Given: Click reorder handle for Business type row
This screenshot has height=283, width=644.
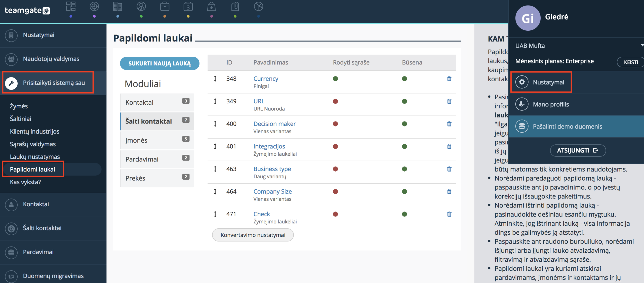Looking at the screenshot, I should [x=215, y=169].
